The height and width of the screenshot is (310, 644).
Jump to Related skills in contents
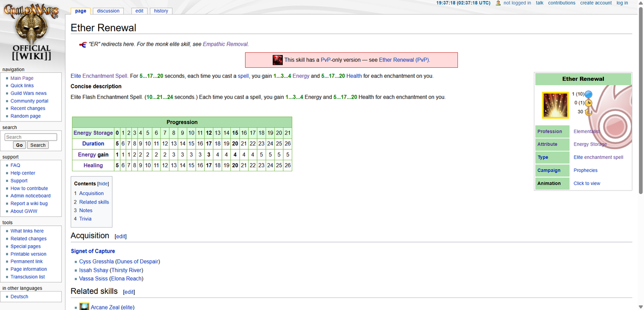(x=94, y=202)
